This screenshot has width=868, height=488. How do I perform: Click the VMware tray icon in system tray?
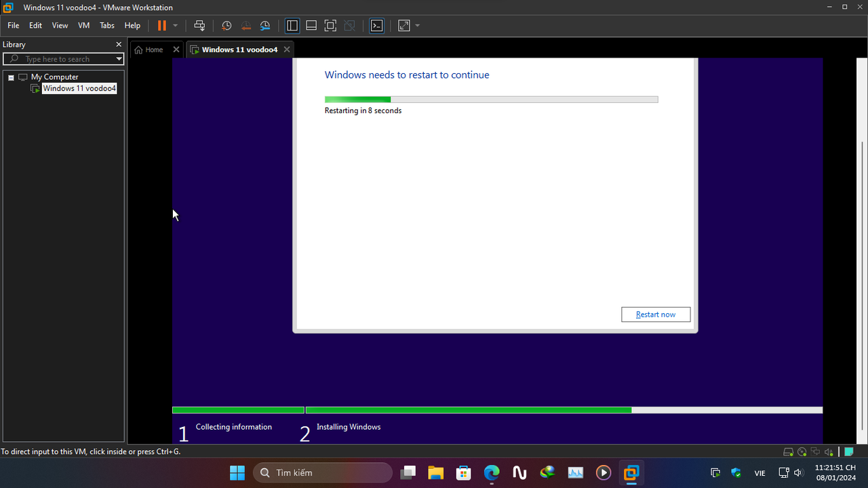click(715, 472)
